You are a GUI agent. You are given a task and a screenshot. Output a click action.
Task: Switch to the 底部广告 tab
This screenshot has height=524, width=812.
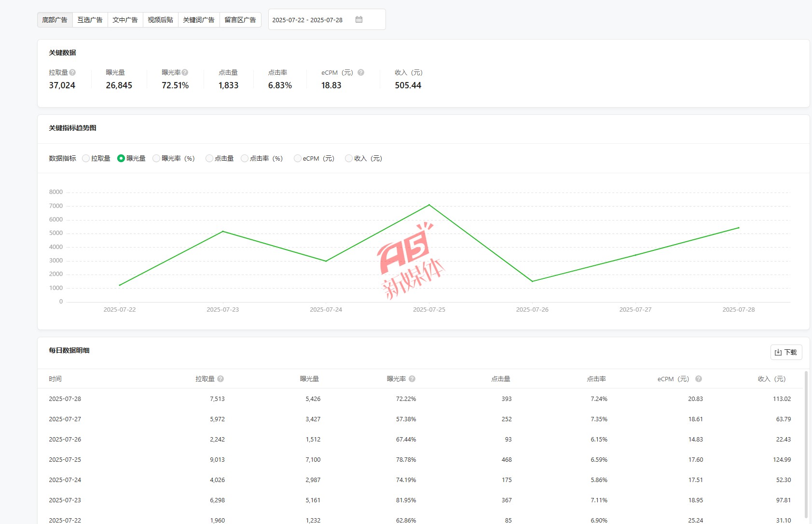(x=55, y=20)
